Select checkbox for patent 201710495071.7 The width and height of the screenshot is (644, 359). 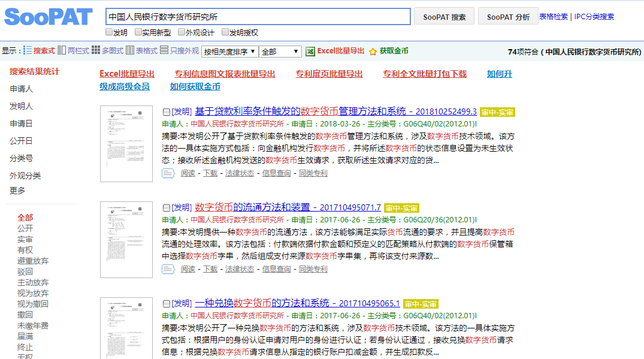[167, 208]
